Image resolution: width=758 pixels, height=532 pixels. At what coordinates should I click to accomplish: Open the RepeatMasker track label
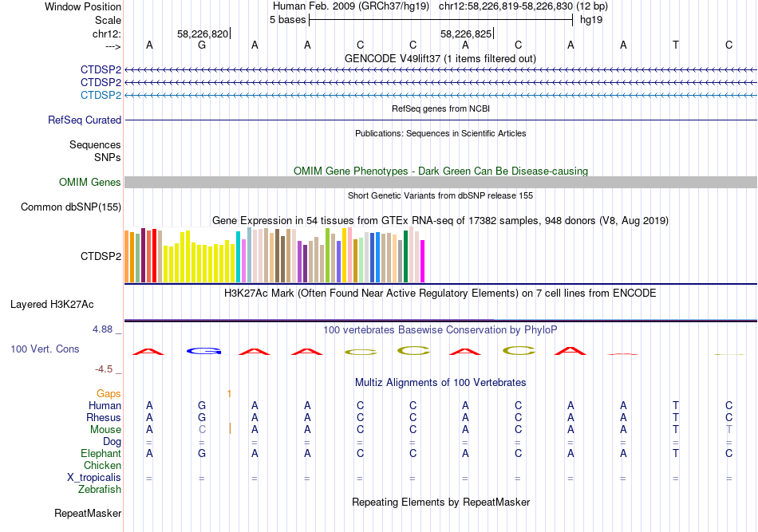pyautogui.click(x=88, y=513)
